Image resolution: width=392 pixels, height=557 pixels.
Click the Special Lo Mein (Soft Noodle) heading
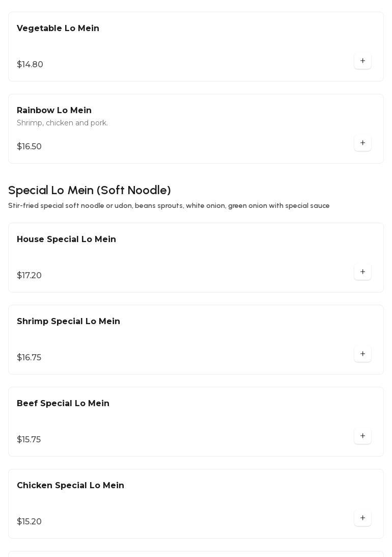click(x=90, y=191)
